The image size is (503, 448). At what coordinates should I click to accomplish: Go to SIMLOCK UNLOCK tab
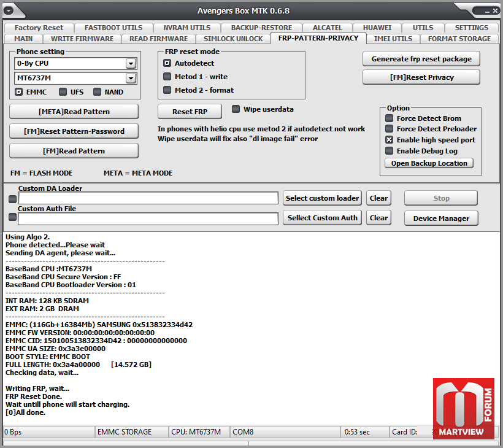(x=233, y=39)
